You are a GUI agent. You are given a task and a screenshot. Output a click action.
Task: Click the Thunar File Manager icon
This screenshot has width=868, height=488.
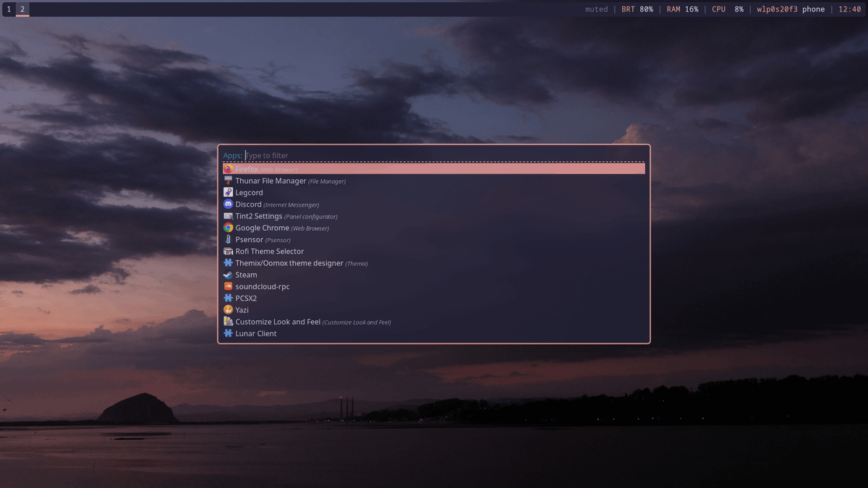tap(228, 181)
